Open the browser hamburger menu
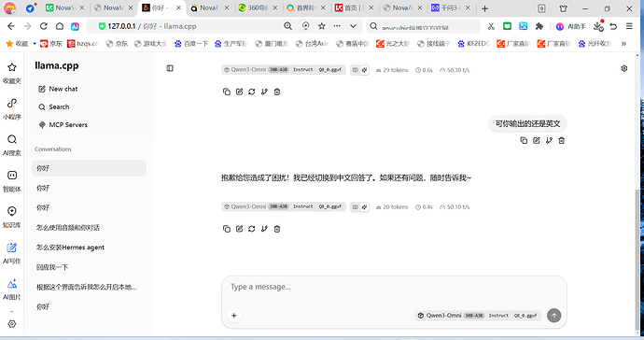Screen dimensions: 644x340 click(x=629, y=26)
